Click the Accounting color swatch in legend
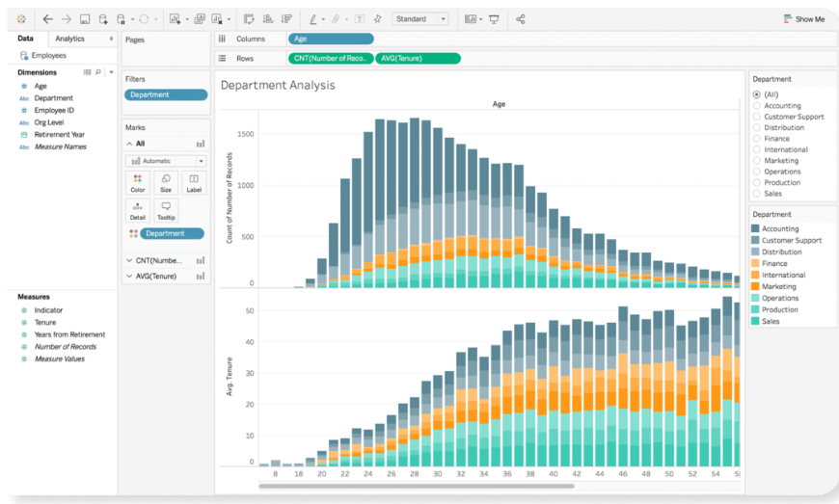 [x=756, y=229]
